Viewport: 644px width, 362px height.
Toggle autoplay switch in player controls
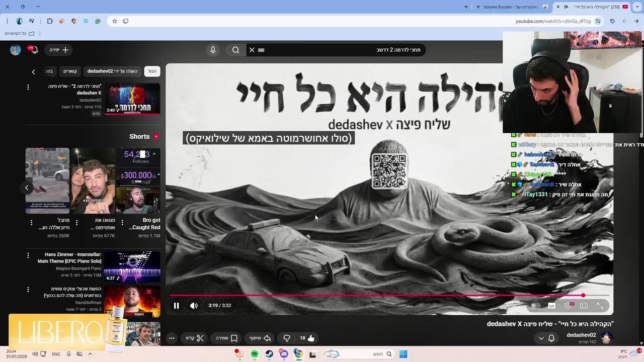[x=535, y=306]
